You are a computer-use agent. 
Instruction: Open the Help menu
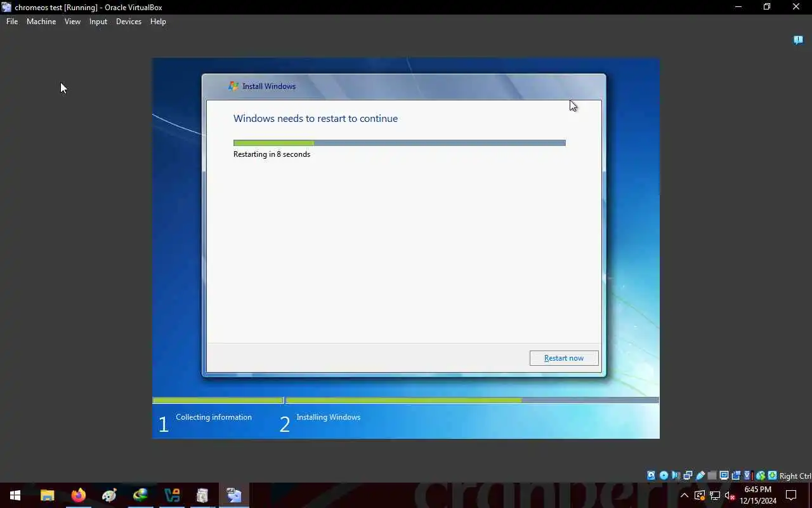point(158,22)
